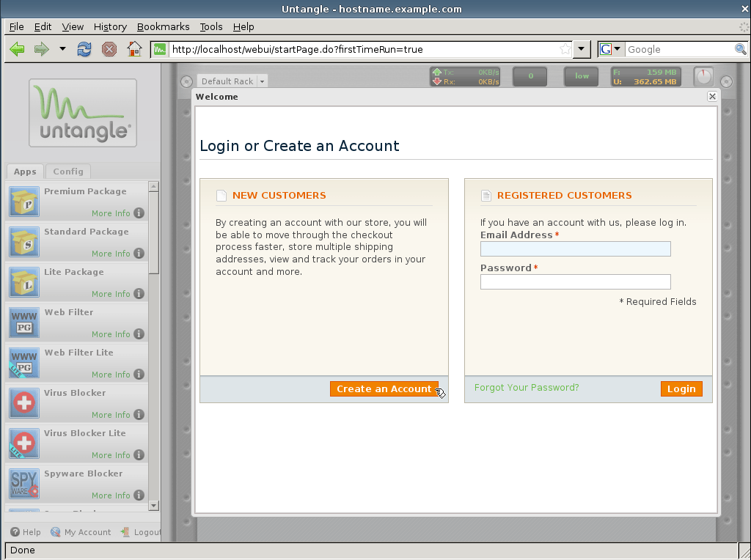Open the My Account link

81,531
